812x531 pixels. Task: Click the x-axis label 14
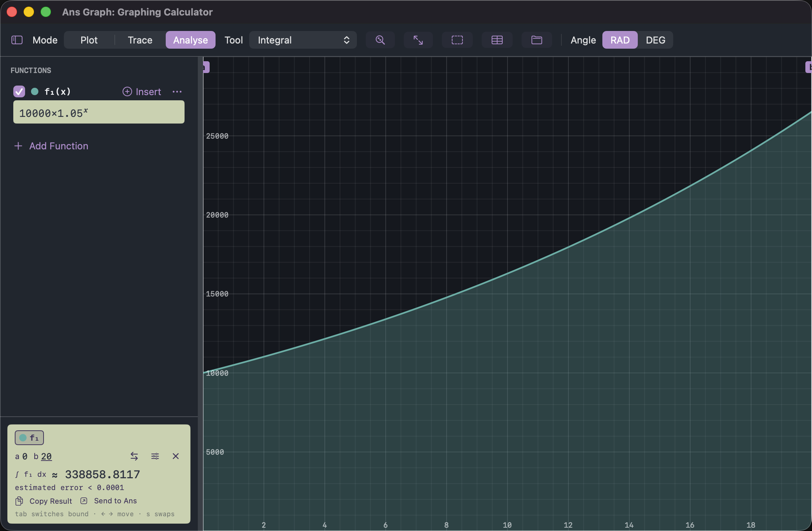[629, 525]
